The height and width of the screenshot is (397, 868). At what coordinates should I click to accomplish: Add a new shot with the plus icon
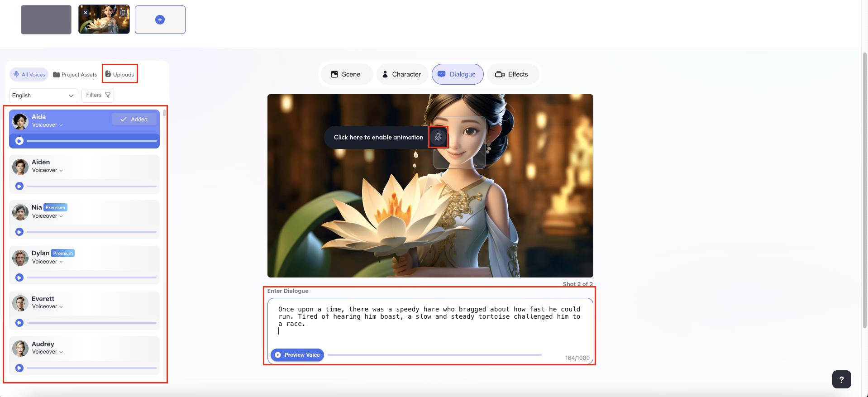(x=160, y=19)
